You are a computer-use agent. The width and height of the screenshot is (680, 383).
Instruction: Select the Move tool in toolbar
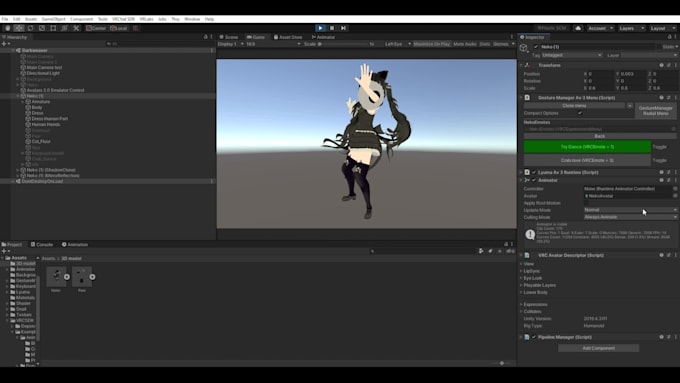point(19,28)
